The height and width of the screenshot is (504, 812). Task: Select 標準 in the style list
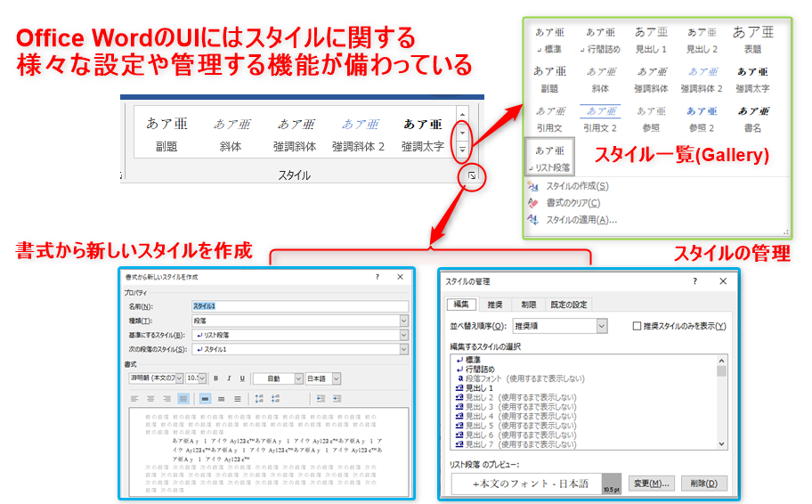pyautogui.click(x=468, y=360)
